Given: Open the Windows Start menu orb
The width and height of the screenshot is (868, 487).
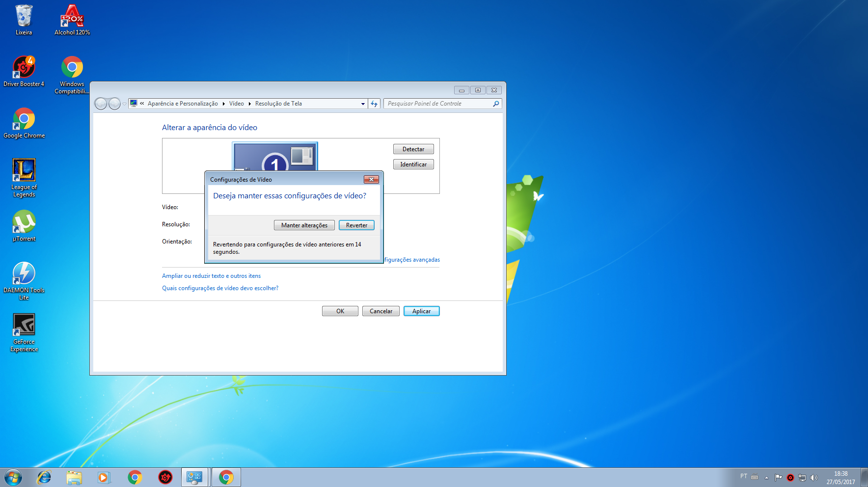Looking at the screenshot, I should [x=13, y=477].
